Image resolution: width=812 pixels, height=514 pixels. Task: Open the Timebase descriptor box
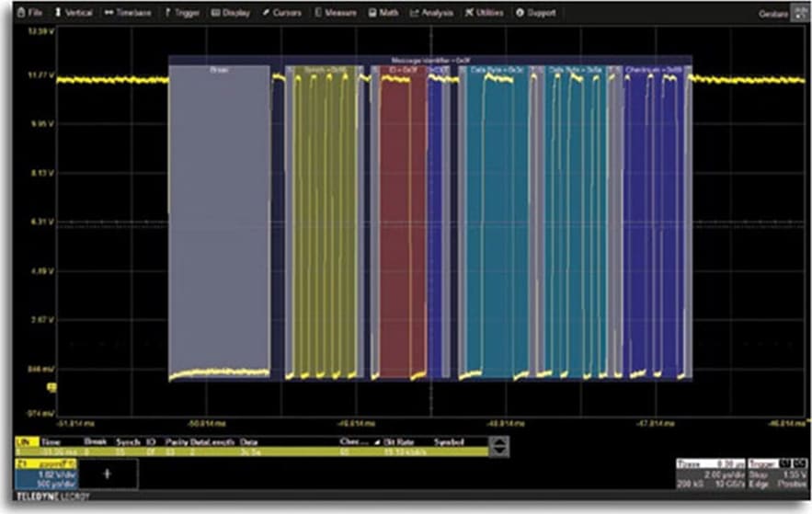(x=710, y=474)
